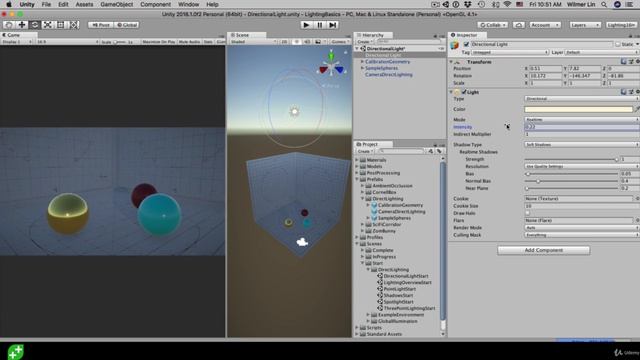640x360 pixels.
Task: Select the Hand tool in toolbar
Action: click(x=9, y=25)
